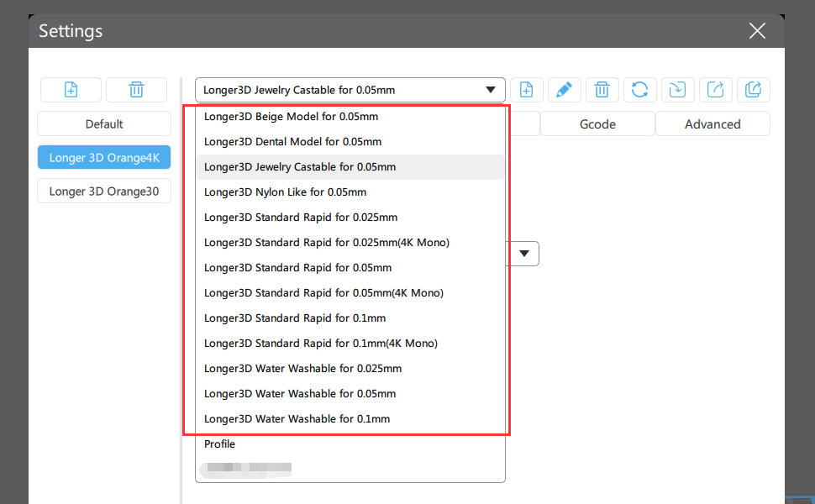Switch to the Gcode tab
Viewport: 815px width, 504px height.
(x=597, y=124)
